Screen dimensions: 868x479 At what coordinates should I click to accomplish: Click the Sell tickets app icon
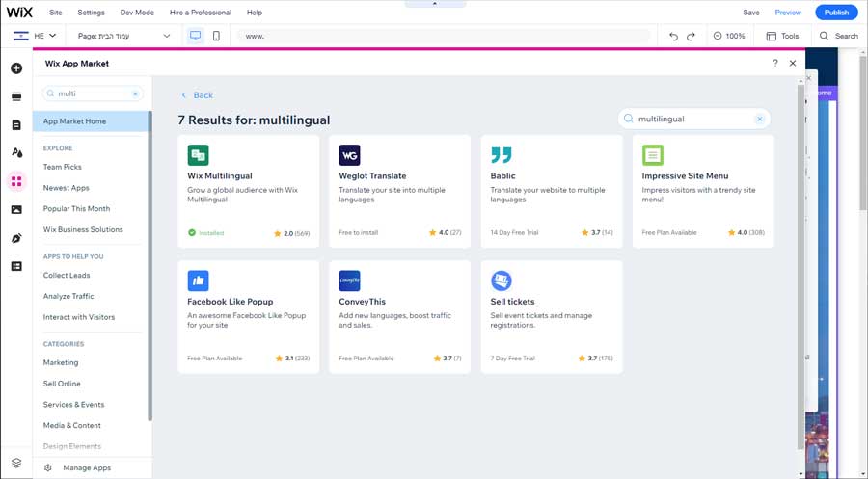pos(501,281)
